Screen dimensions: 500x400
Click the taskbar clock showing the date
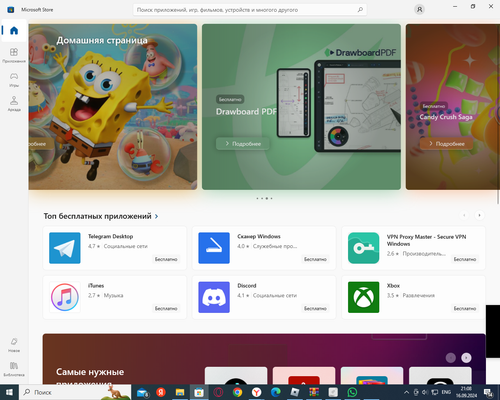coord(466,392)
